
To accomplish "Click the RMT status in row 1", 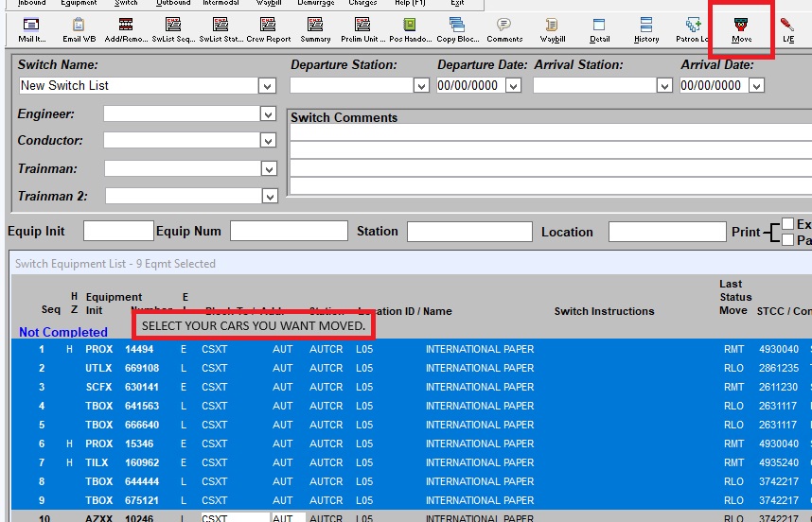I will (x=733, y=349).
